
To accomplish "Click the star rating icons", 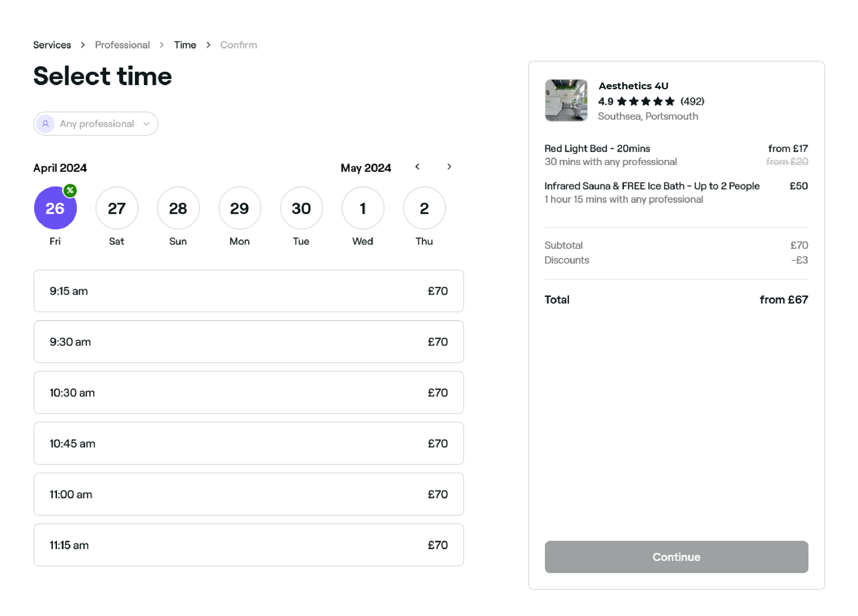I will click(x=646, y=101).
